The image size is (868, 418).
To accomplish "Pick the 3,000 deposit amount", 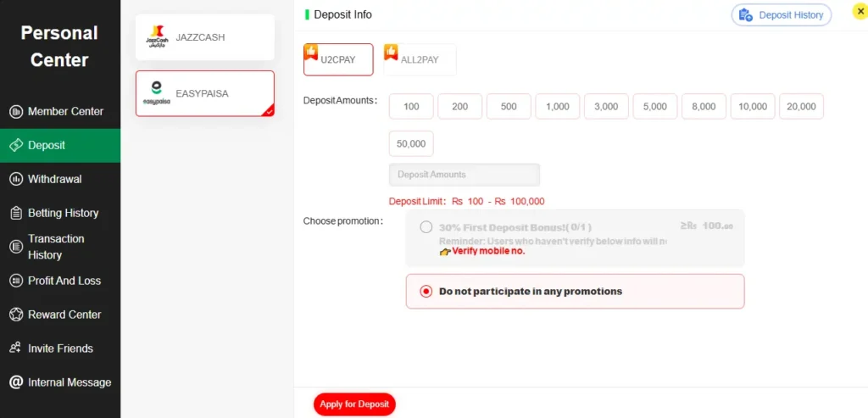I will 606,106.
